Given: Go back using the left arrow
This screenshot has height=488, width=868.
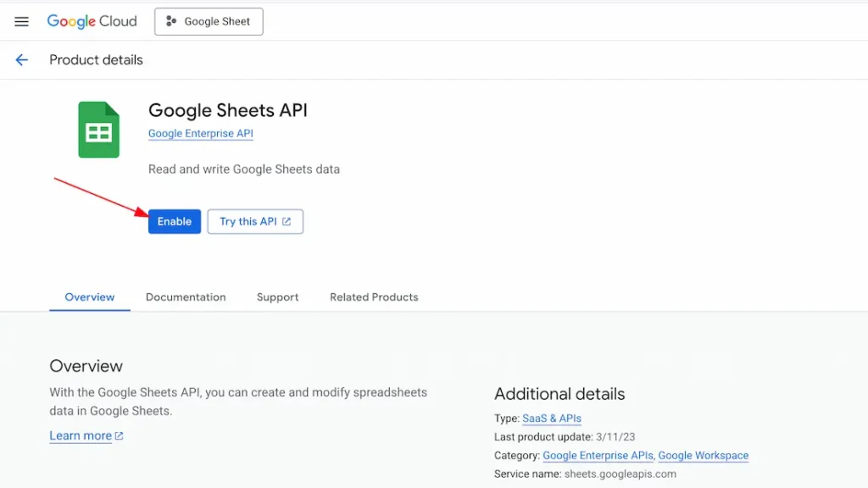Looking at the screenshot, I should point(22,60).
